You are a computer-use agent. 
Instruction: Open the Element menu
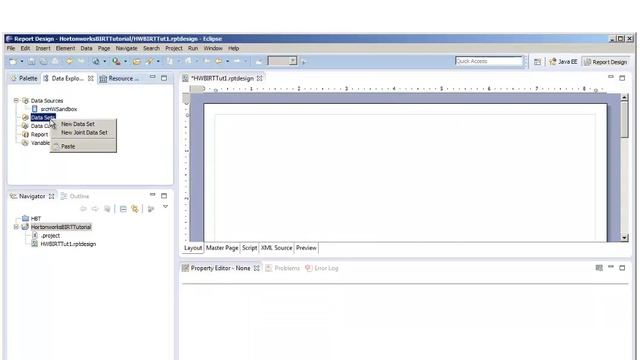click(65, 48)
